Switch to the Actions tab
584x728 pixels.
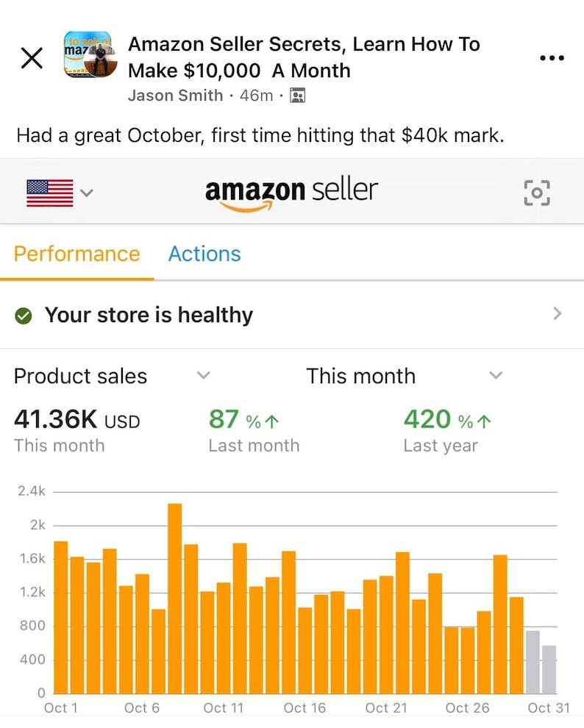point(204,254)
